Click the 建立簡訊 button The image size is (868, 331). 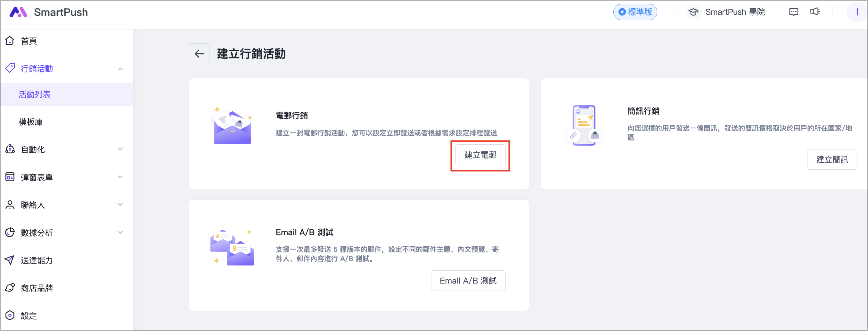(x=831, y=159)
